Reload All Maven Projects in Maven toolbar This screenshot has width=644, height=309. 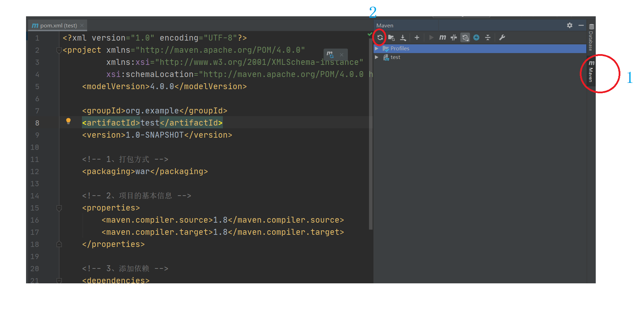point(380,37)
